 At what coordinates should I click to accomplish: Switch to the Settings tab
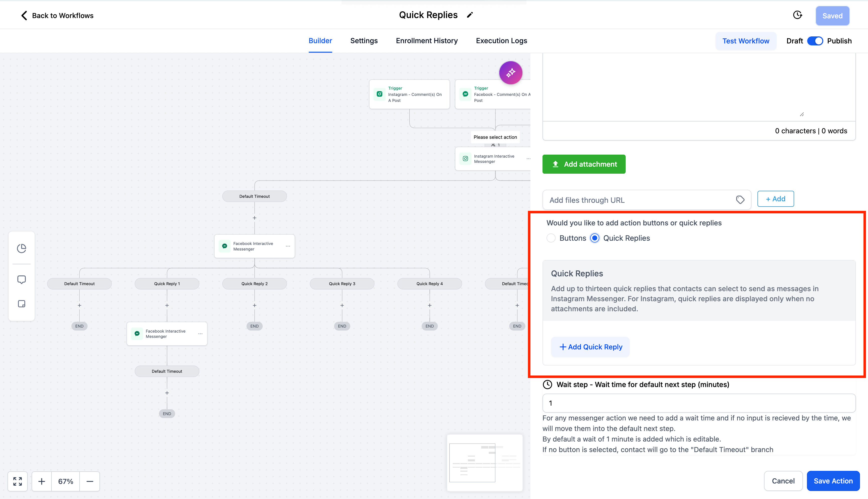364,41
